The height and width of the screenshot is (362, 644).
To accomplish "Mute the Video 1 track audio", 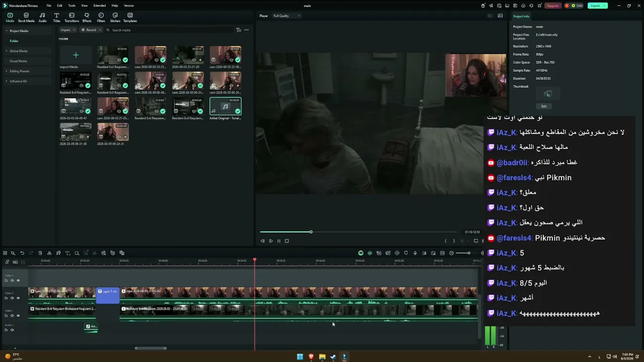I will [12, 316].
